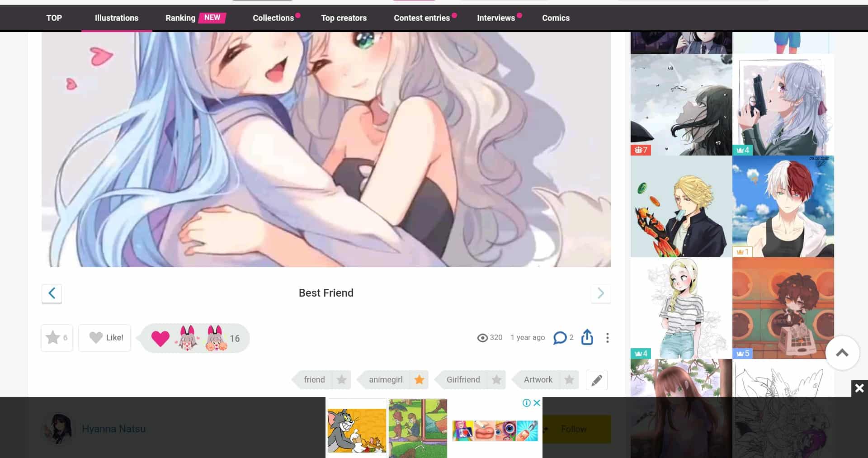Favorite the Artwork tag star
Viewport: 868px width, 458px height.
(569, 380)
